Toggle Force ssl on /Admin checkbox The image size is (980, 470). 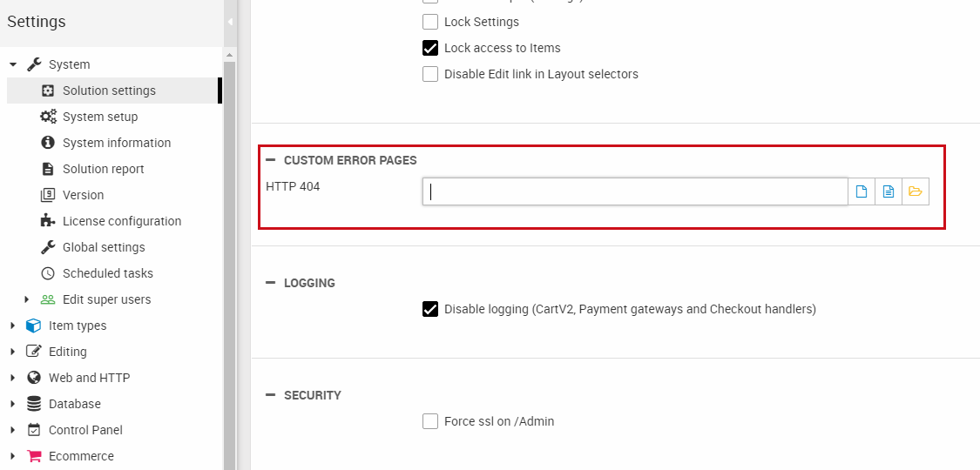pyautogui.click(x=430, y=421)
